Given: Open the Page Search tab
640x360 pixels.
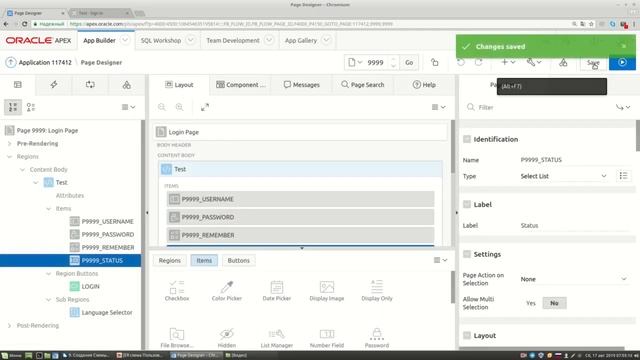Looking at the screenshot, I should 363,85.
